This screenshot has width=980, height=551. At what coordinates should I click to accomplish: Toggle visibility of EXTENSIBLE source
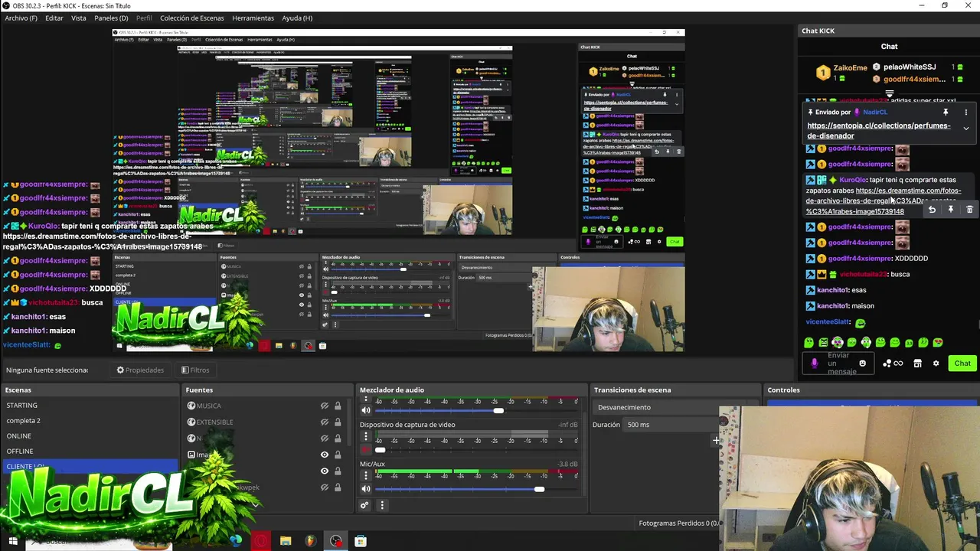[325, 422]
